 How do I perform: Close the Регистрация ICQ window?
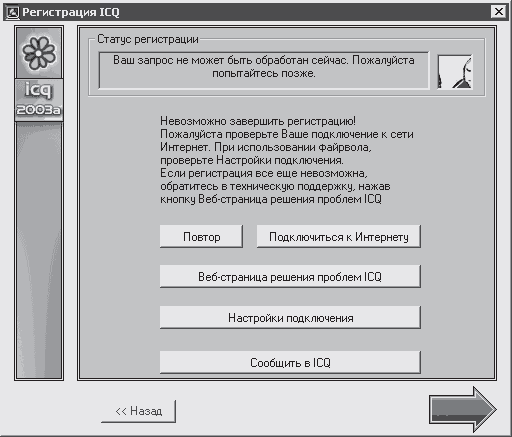tap(498, 12)
